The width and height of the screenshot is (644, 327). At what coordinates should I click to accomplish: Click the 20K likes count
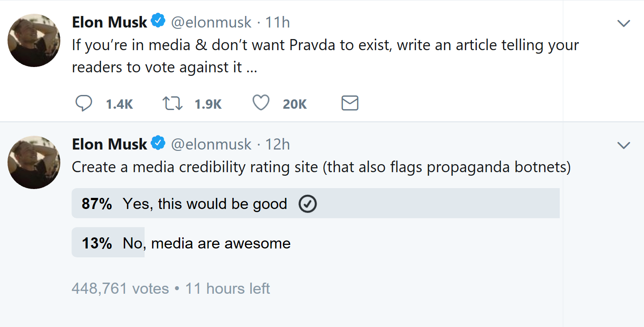pyautogui.click(x=295, y=104)
